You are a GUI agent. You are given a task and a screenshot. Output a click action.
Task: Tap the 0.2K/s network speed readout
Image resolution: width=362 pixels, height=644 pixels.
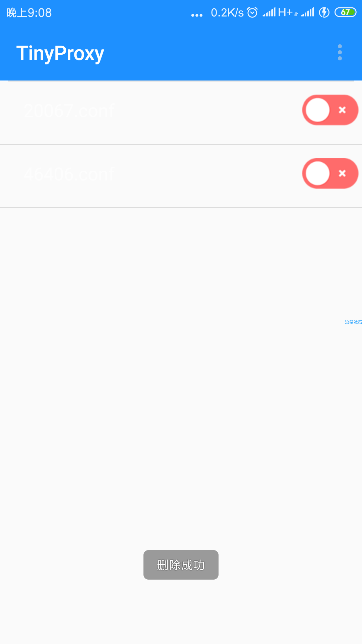(x=227, y=13)
